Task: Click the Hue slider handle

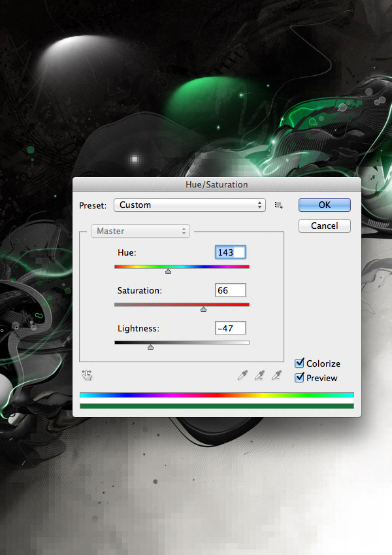Action: click(168, 271)
